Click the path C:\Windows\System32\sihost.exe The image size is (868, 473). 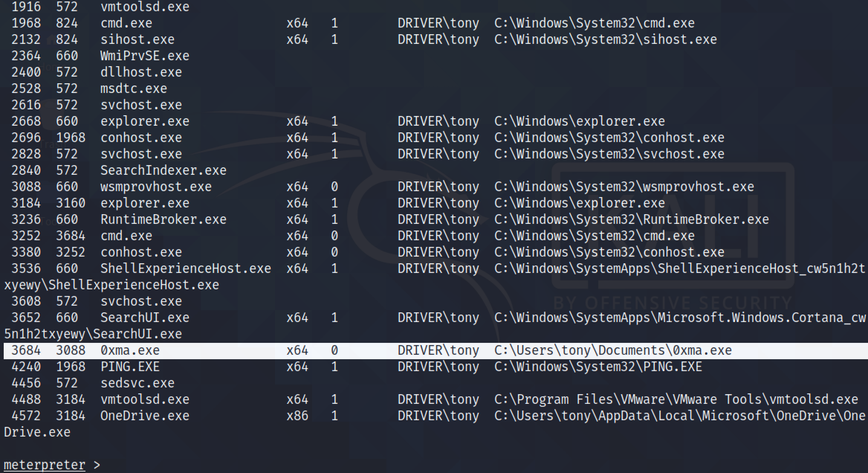pyautogui.click(x=606, y=39)
